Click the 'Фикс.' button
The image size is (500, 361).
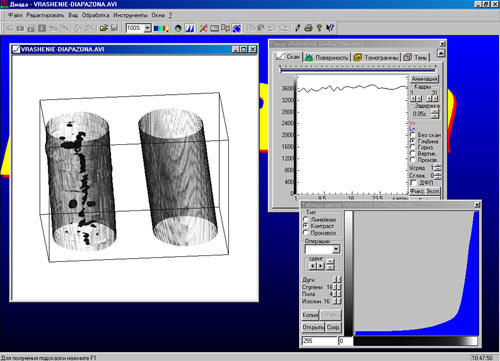417,191
